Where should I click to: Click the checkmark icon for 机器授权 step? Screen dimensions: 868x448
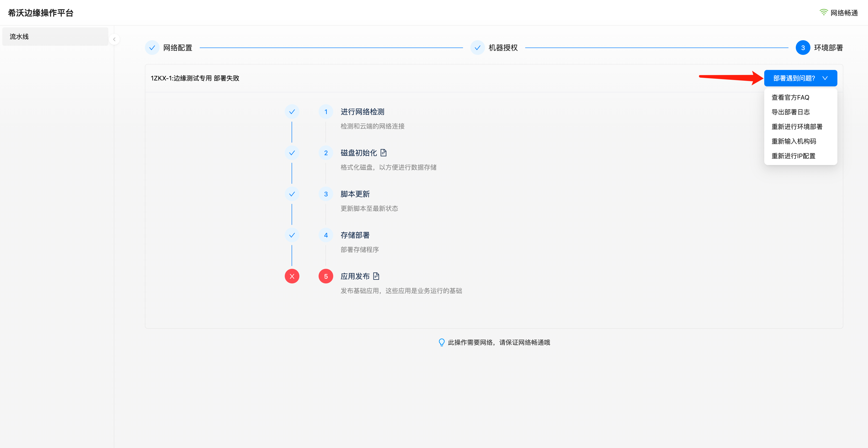coord(477,48)
